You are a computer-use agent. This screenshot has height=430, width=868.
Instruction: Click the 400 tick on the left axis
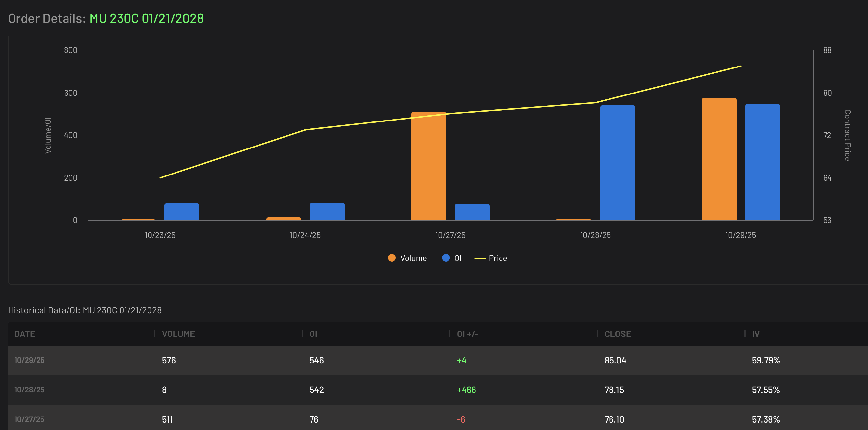(x=71, y=135)
